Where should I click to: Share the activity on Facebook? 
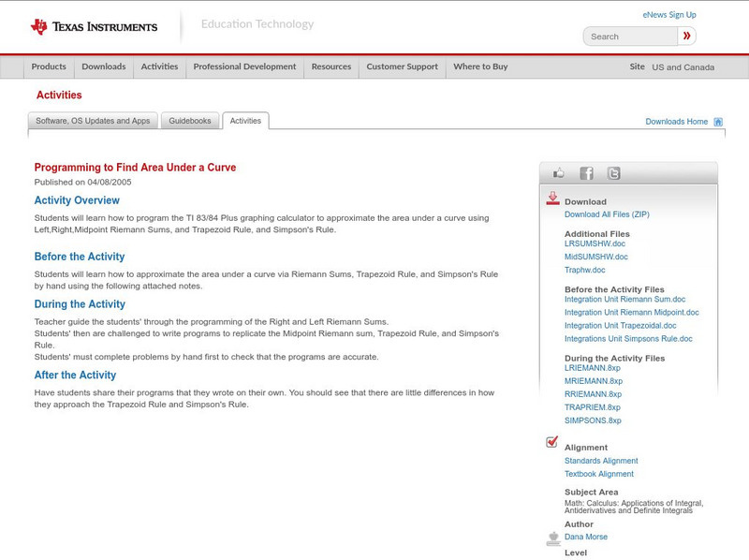[x=586, y=173]
